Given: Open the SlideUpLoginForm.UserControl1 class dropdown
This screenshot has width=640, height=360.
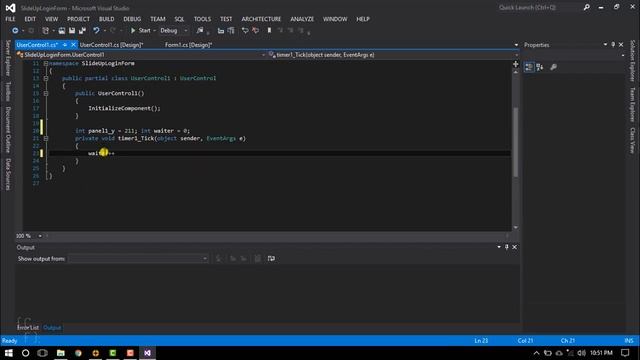Looking at the screenshot, I should point(141,55).
